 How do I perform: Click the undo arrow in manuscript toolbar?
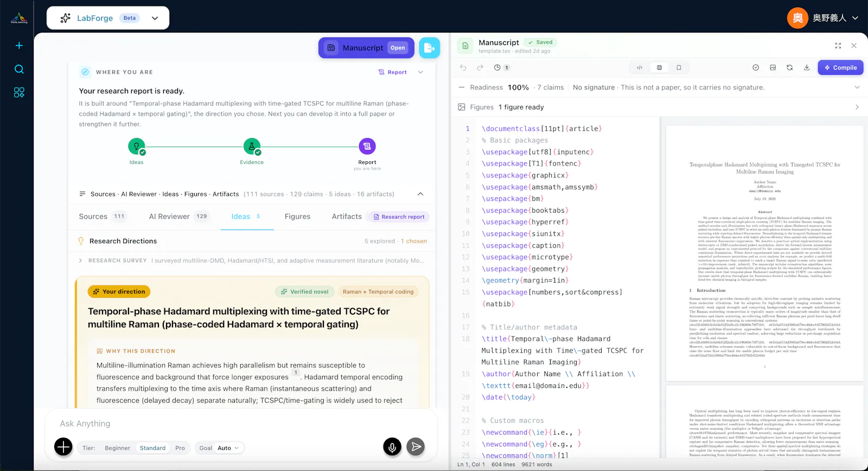click(463, 68)
